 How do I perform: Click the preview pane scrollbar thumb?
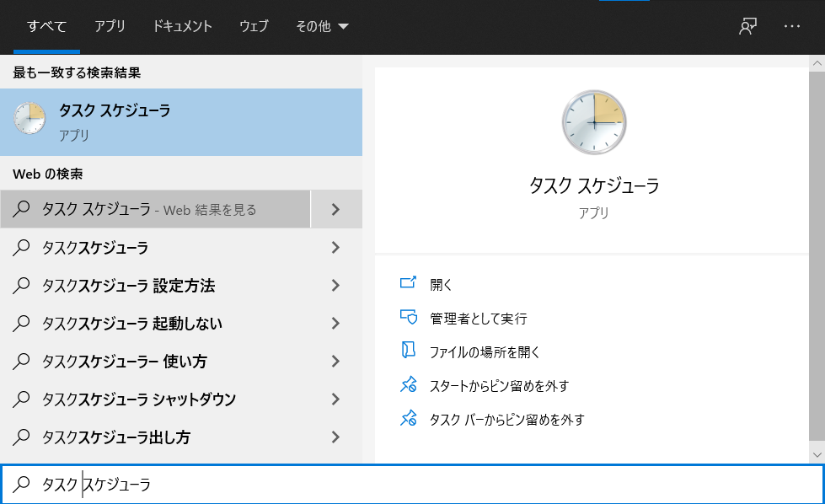[817, 257]
